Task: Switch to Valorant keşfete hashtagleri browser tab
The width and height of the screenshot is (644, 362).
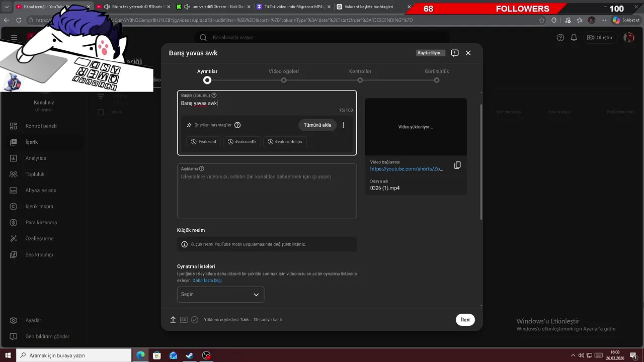Action: (373, 7)
